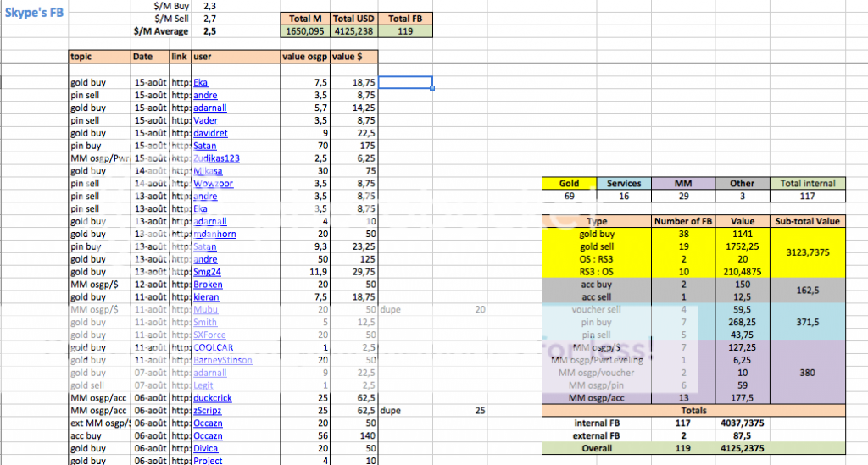868x465 pixels.
Task: Open the COOLCAR user link
Action: (213, 348)
